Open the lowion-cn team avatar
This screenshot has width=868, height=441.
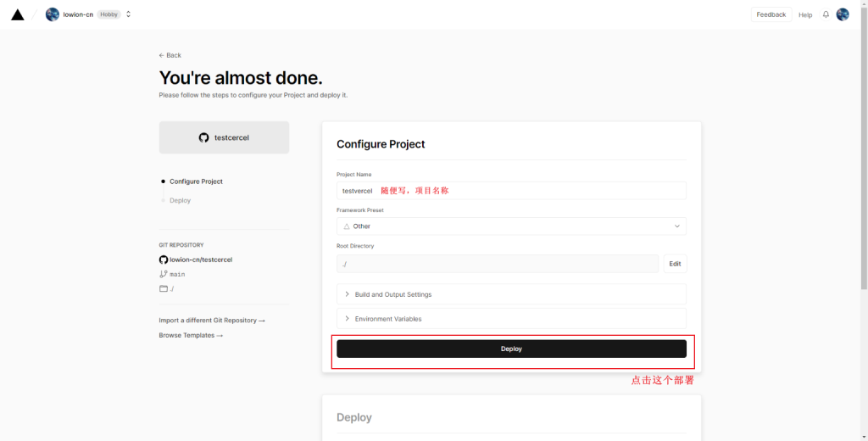(x=53, y=14)
